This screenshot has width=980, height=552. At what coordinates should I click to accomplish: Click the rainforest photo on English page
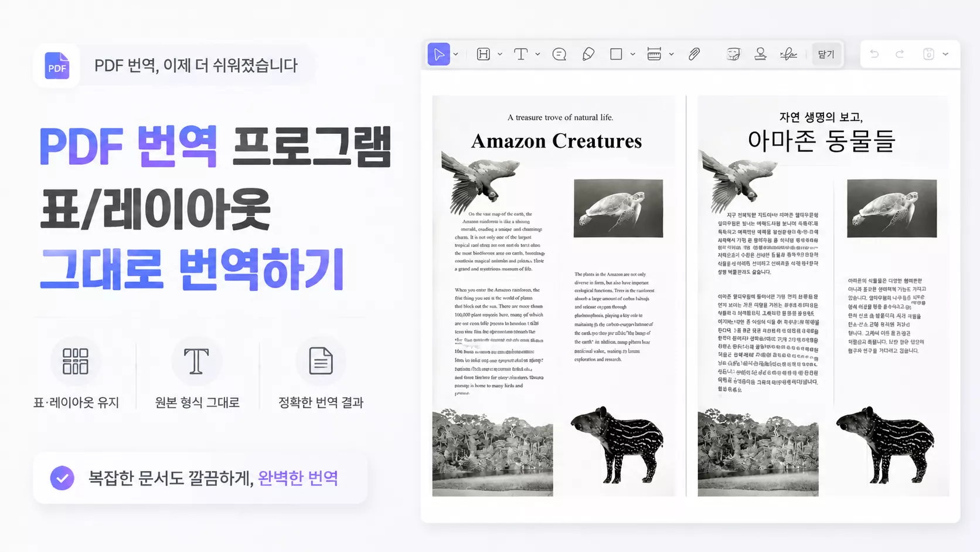492,453
